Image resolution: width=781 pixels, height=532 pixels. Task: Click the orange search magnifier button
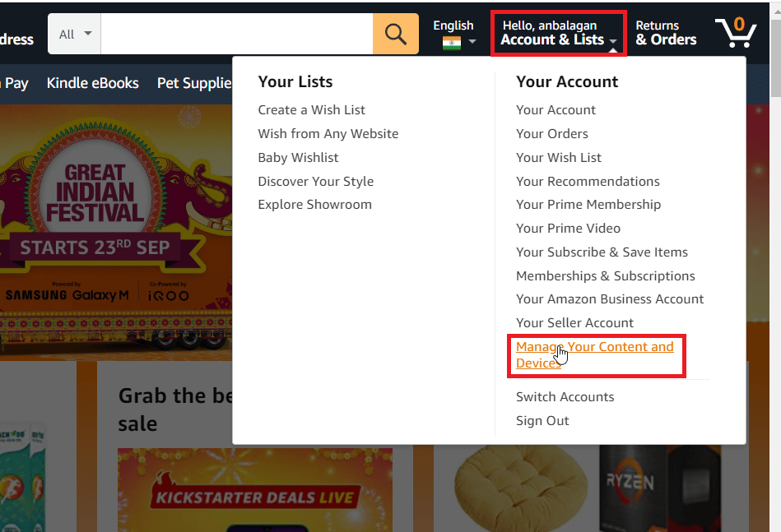click(x=396, y=34)
